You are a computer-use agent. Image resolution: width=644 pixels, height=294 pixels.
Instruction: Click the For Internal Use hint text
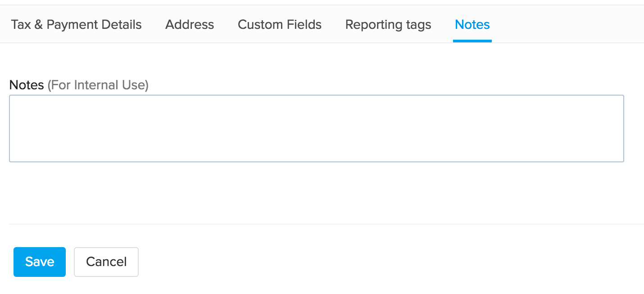point(98,85)
